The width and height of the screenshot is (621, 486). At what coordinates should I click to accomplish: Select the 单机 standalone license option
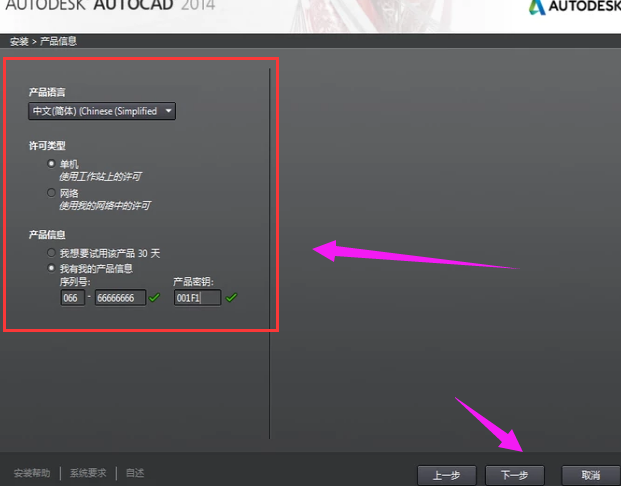click(52, 164)
